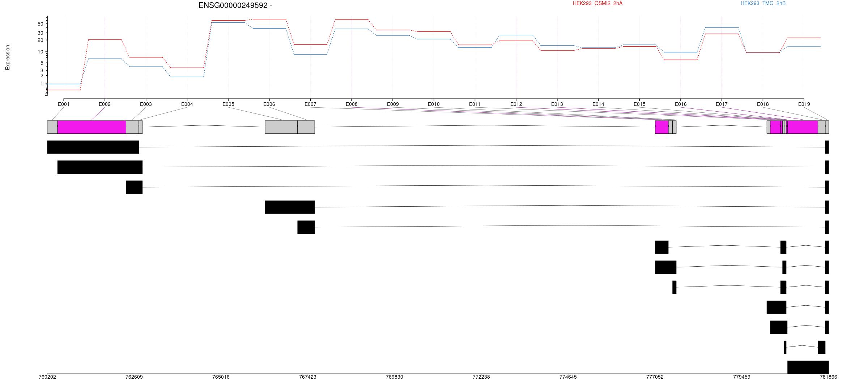The height and width of the screenshot is (383, 868).
Task: Click exon bin label E014
Action: pyautogui.click(x=598, y=104)
